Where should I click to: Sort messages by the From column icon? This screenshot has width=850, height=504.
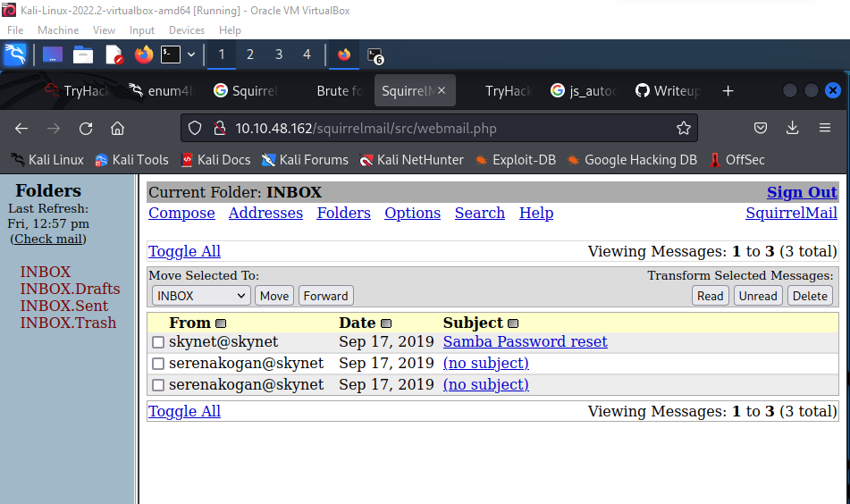coord(221,323)
